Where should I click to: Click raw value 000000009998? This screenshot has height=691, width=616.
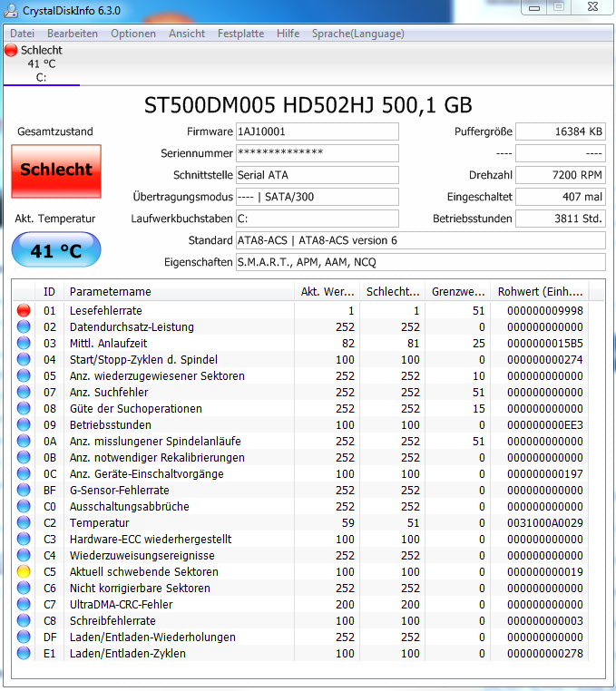click(x=545, y=311)
